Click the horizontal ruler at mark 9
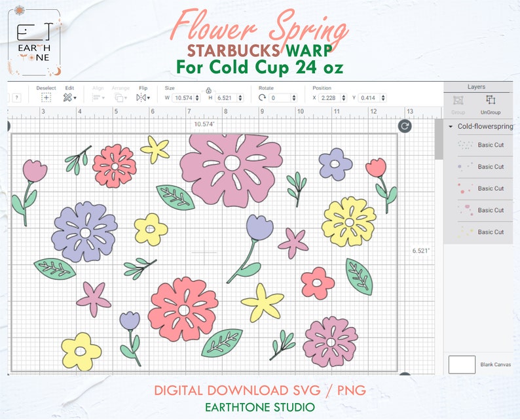The image size is (520, 420). tap(262, 112)
